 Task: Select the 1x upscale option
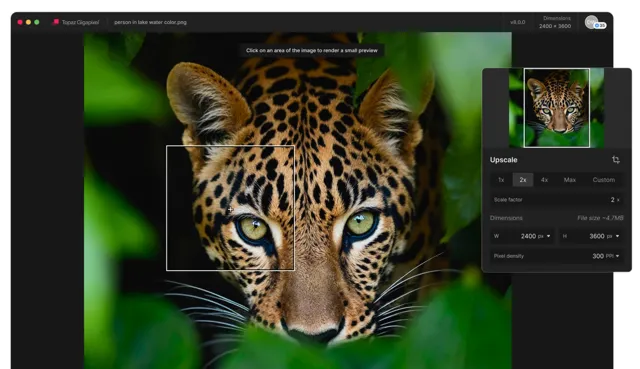(501, 180)
